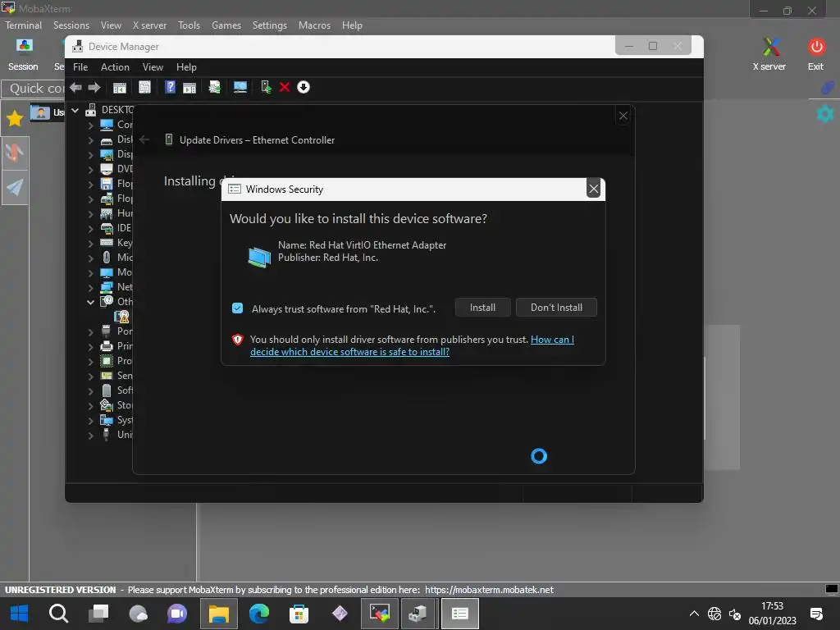The height and width of the screenshot is (630, 840).
Task: Open File Explorer from the taskbar
Action: (x=218, y=614)
